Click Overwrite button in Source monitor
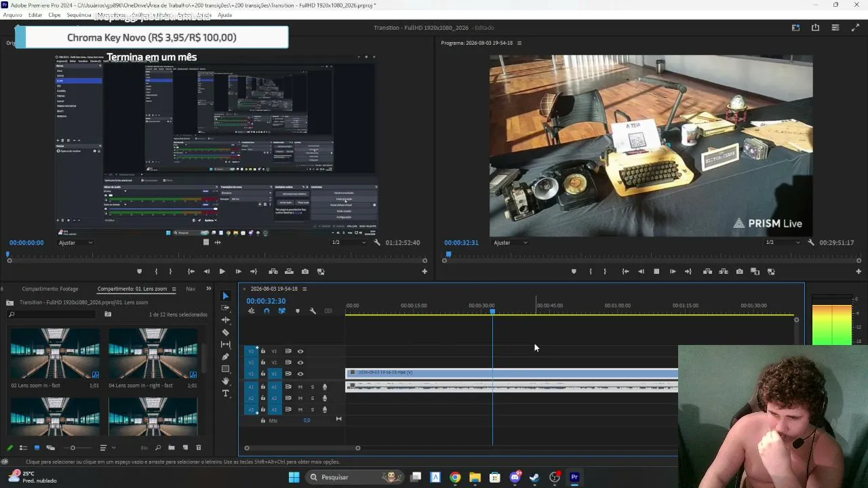Screen dimensions: 868x488 coord(289,271)
